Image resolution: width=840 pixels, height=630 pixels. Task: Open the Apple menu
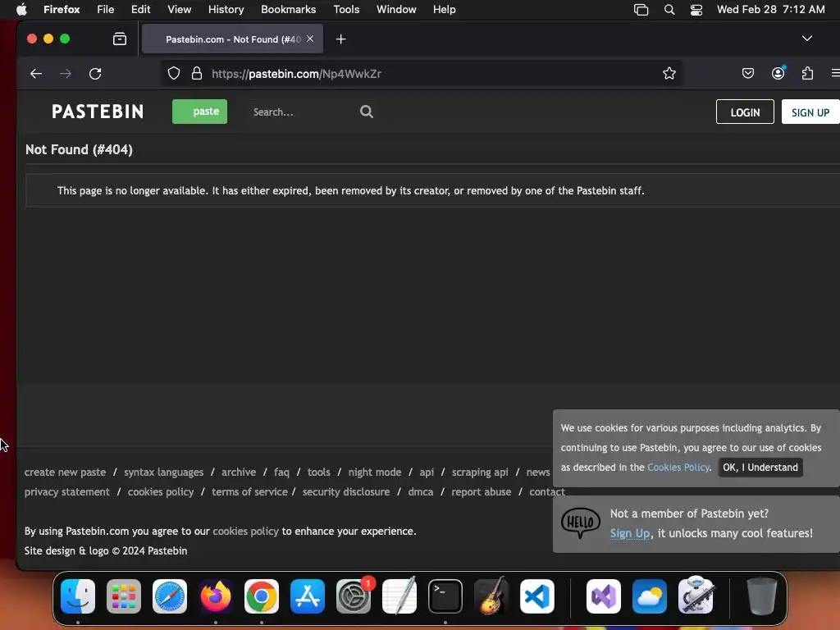21,9
